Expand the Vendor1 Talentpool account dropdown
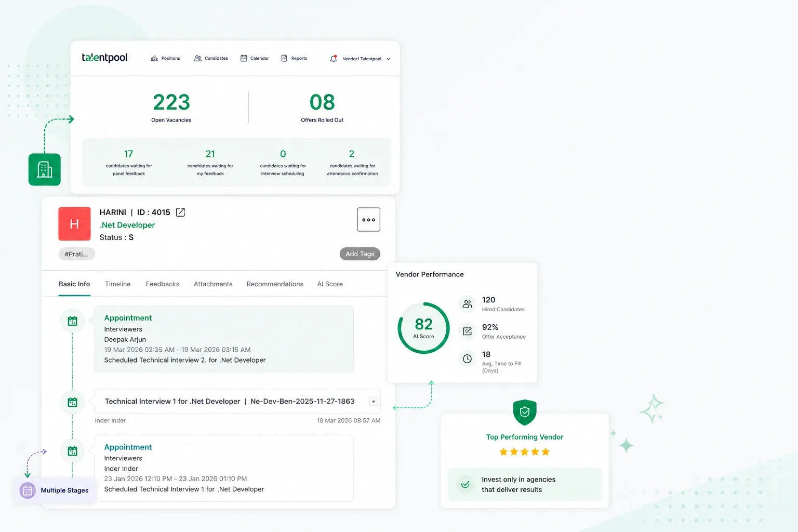798x532 pixels. point(366,59)
